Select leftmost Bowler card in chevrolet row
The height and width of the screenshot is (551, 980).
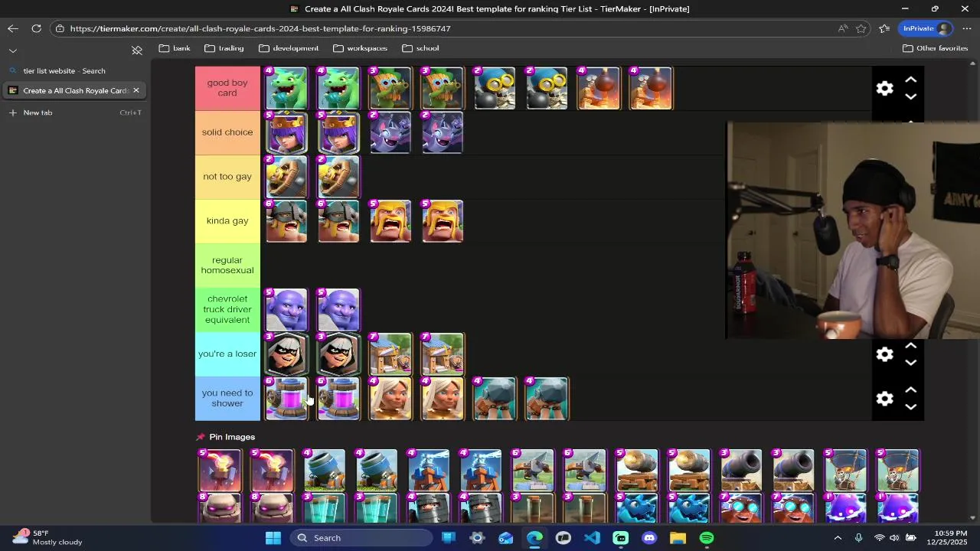(286, 309)
